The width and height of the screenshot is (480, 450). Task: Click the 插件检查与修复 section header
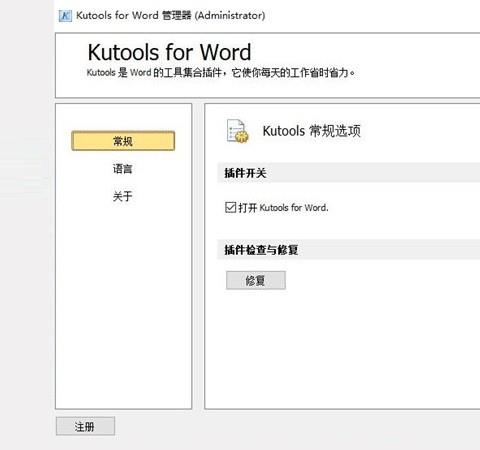pyautogui.click(x=348, y=249)
